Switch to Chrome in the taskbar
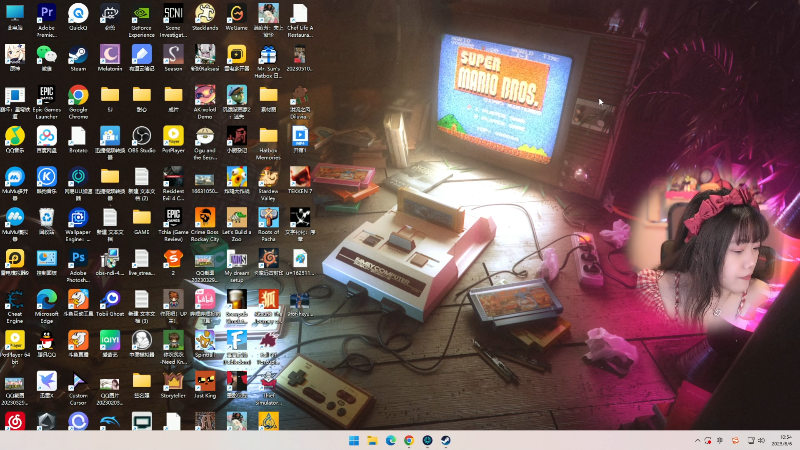 click(409, 440)
